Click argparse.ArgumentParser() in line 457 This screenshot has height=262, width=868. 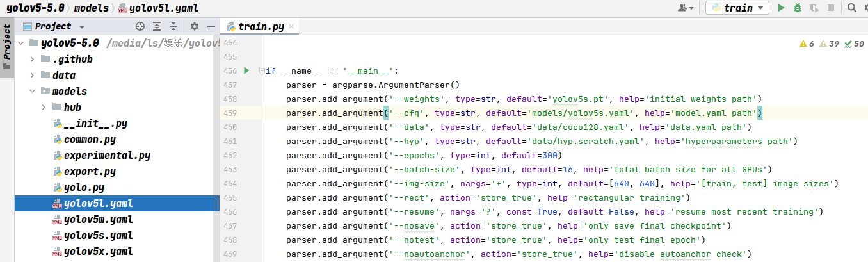(x=396, y=85)
